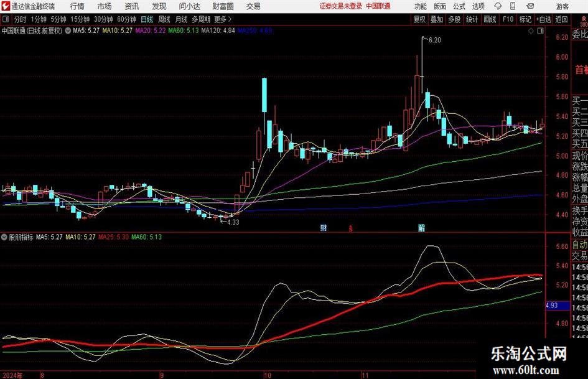This screenshot has width=588, height=379.
Task: Click the 游客 guest account button
Action: click(562, 6)
